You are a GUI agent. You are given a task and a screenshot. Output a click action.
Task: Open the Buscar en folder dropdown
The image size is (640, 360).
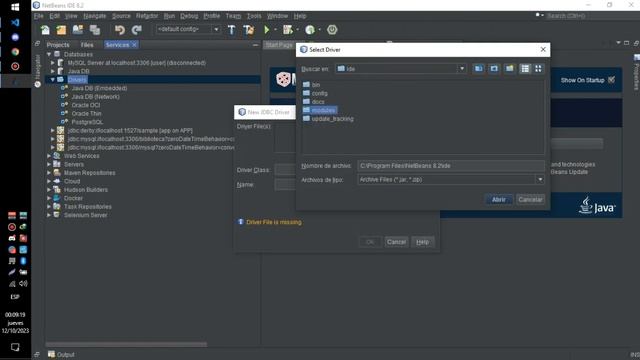click(462, 69)
